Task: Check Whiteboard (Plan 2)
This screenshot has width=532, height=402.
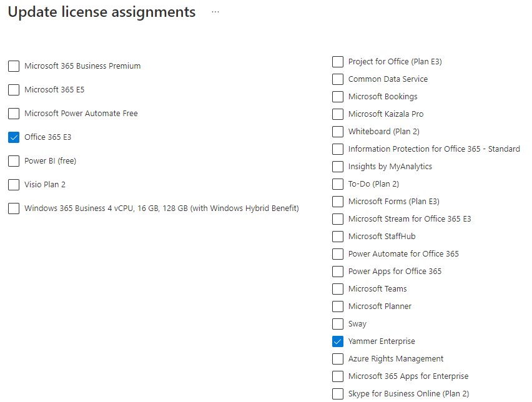Action: click(x=337, y=131)
